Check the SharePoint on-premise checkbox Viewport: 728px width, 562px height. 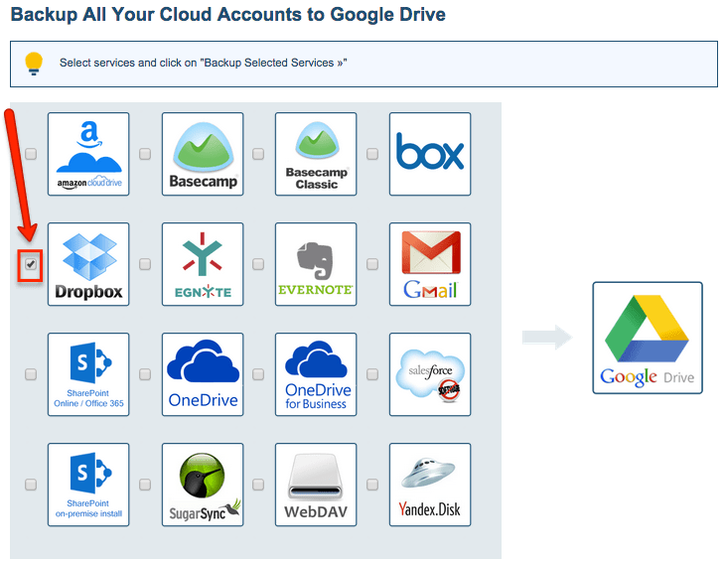coord(31,485)
